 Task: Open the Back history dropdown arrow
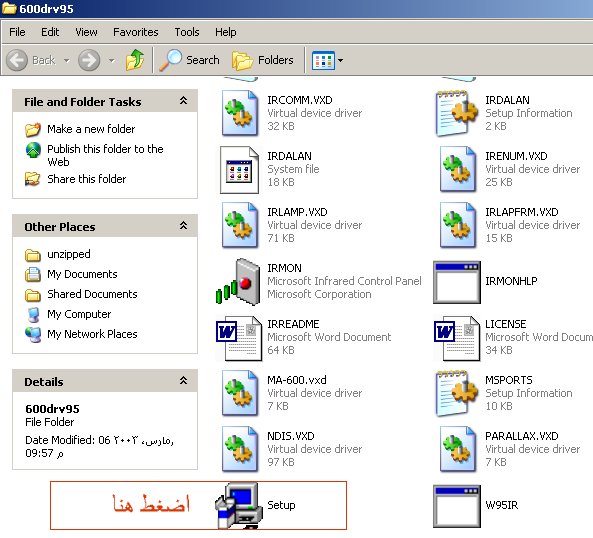click(x=67, y=60)
